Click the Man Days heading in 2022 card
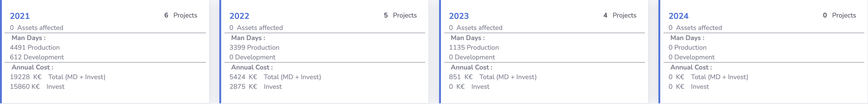 [x=248, y=38]
